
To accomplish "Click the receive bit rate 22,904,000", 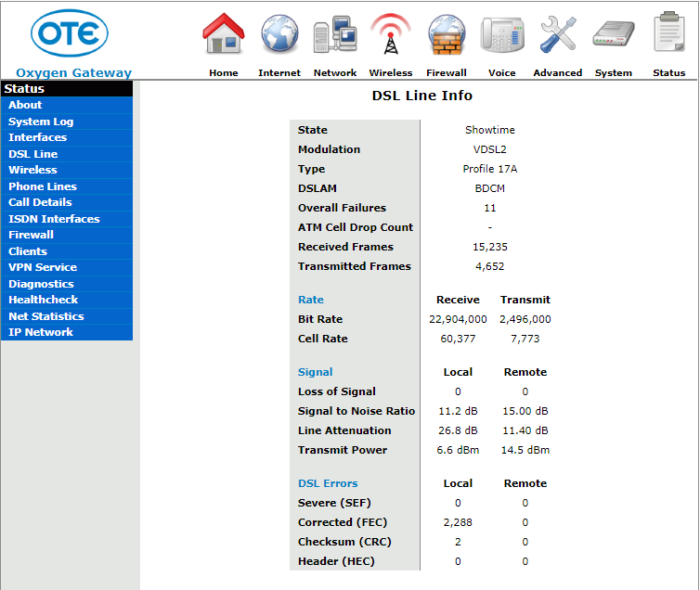I will 458,319.
